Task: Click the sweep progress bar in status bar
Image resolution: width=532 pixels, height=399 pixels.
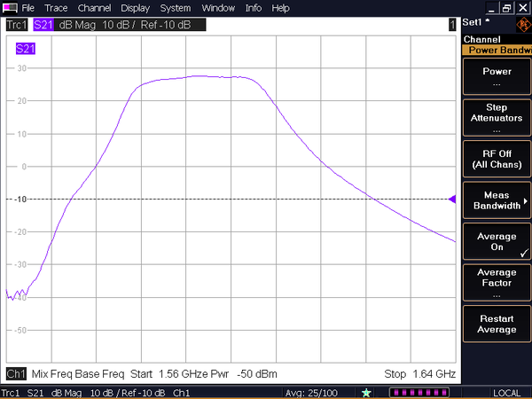Action: tap(415, 392)
